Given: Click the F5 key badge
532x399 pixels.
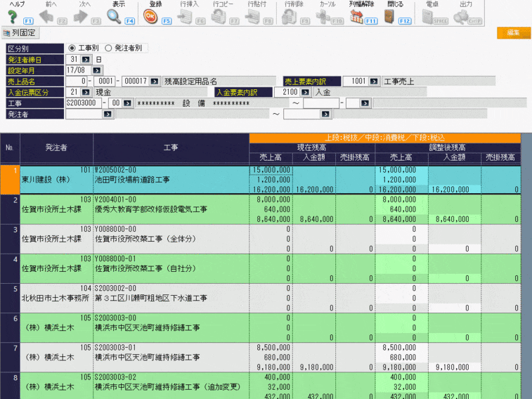Looking at the screenshot, I should 167,21.
